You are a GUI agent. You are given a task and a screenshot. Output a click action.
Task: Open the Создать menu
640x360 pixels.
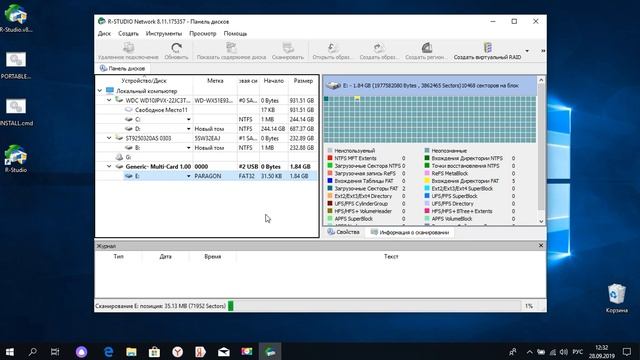pos(128,33)
